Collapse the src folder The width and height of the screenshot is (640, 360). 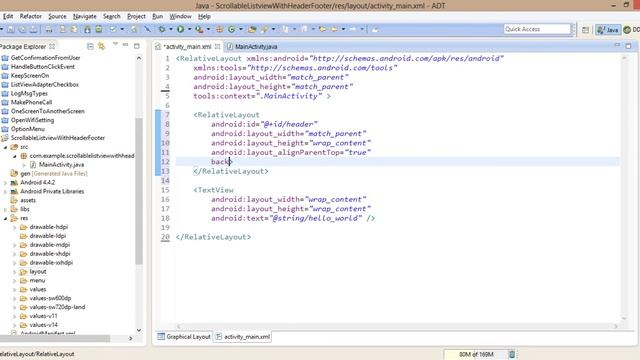(x=6, y=147)
